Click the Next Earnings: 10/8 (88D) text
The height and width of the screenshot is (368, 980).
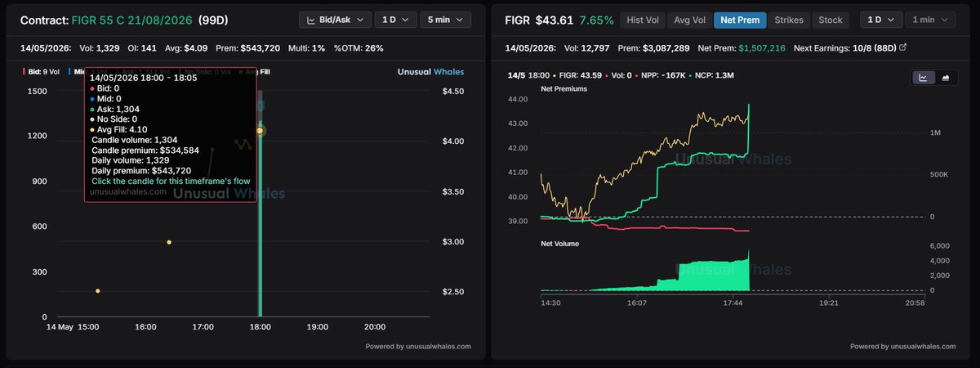pyautogui.click(x=844, y=48)
